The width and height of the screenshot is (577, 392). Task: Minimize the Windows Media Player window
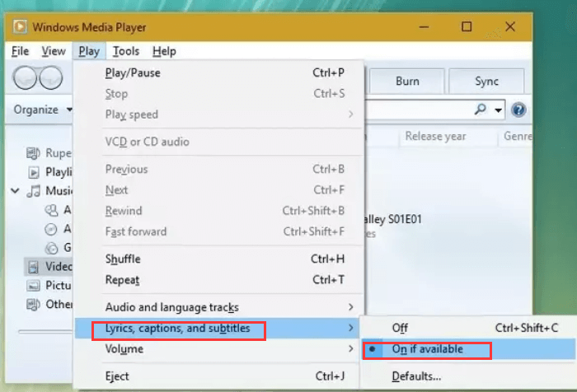click(424, 27)
